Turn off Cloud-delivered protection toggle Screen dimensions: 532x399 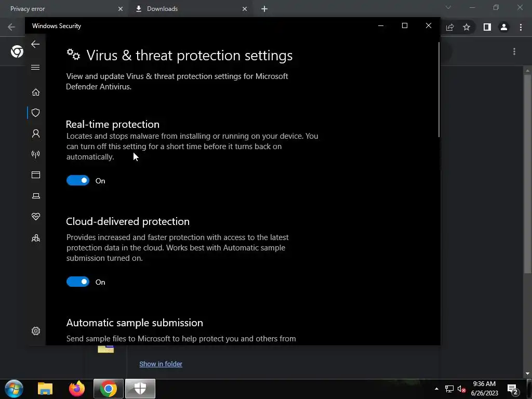point(78,282)
